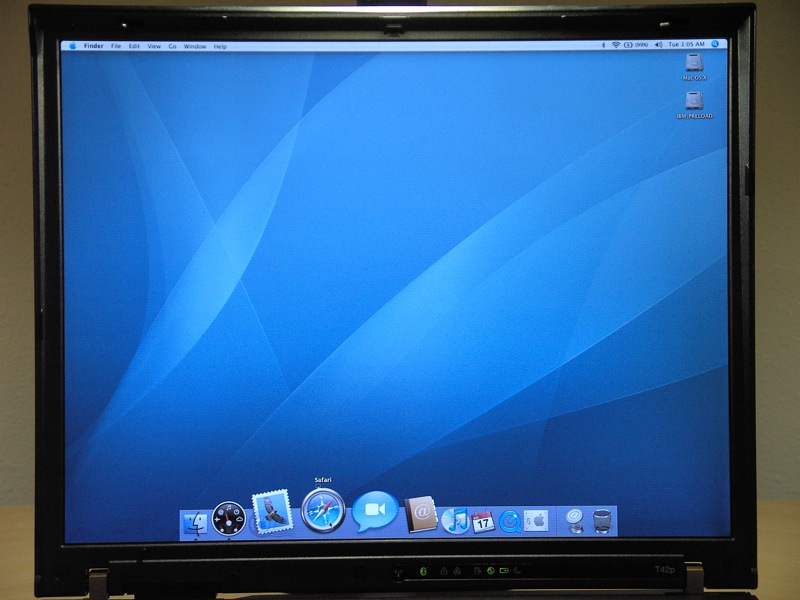This screenshot has width=800, height=600.
Task: Launch Safari from the Dock
Action: 322,511
